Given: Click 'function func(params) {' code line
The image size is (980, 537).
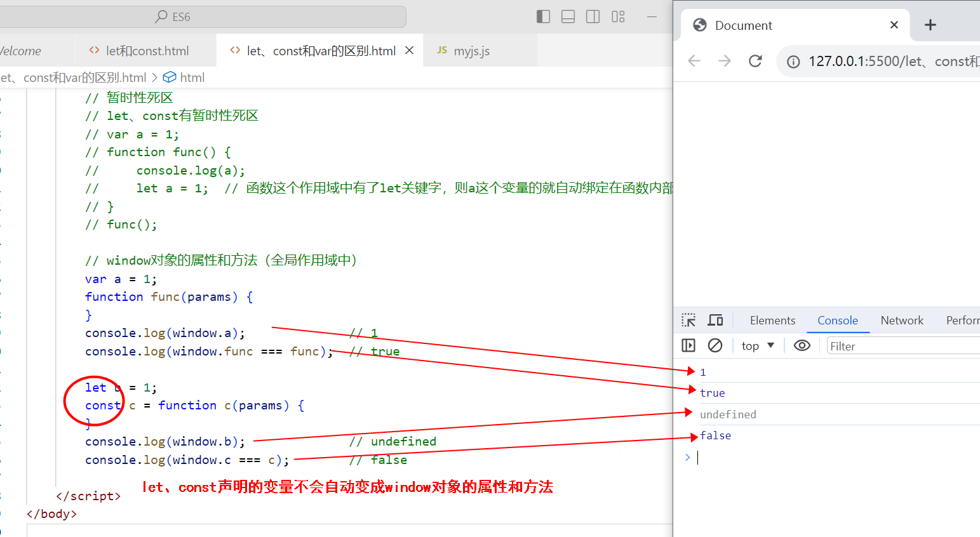Looking at the screenshot, I should (x=169, y=296).
